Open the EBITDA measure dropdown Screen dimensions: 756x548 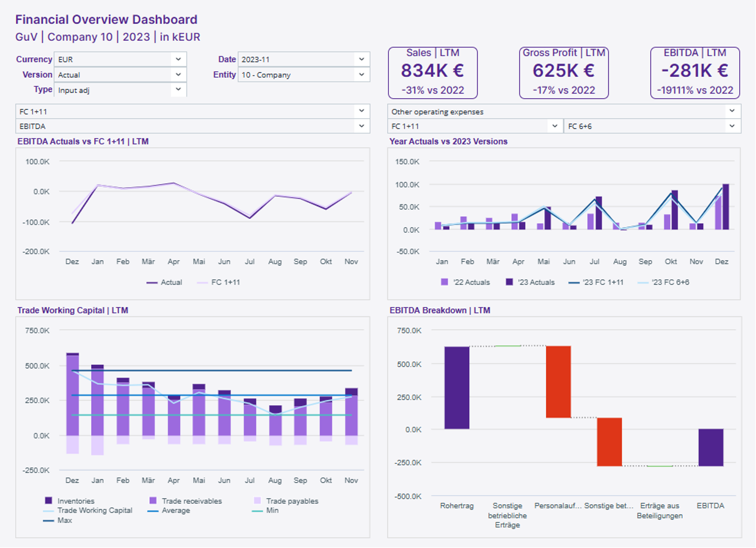click(361, 127)
